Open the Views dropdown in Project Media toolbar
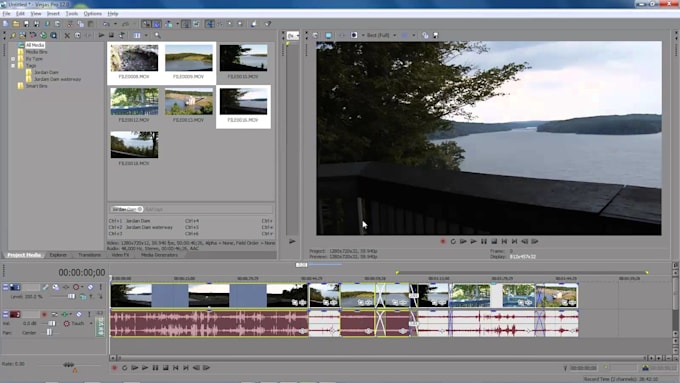Viewport: 680px width, 383px height. (x=146, y=35)
